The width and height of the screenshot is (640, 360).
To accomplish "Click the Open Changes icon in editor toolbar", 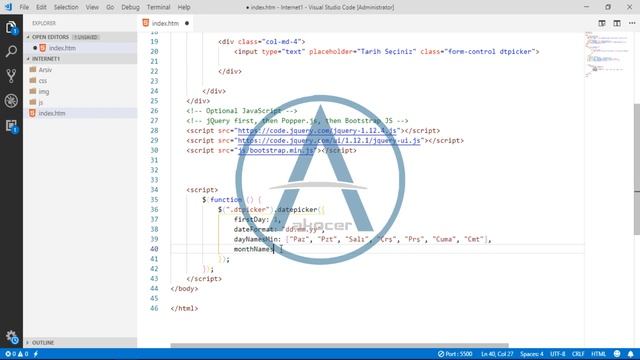I will point(602,23).
